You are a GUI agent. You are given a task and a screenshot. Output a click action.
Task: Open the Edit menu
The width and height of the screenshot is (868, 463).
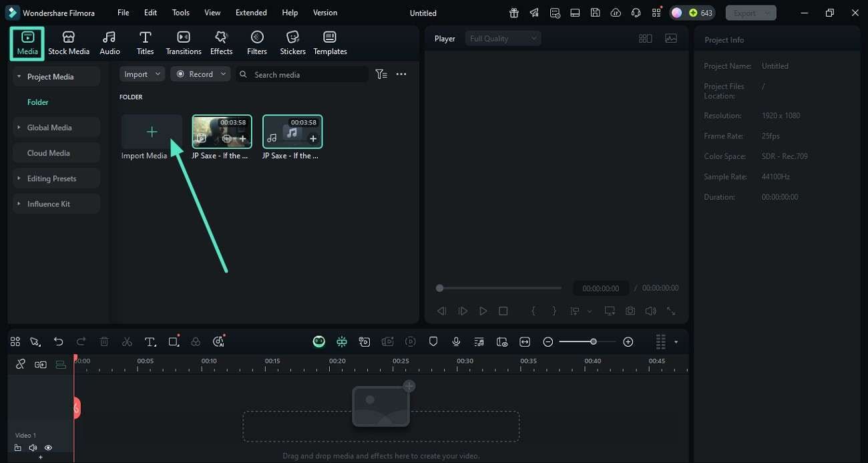pyautogui.click(x=150, y=13)
